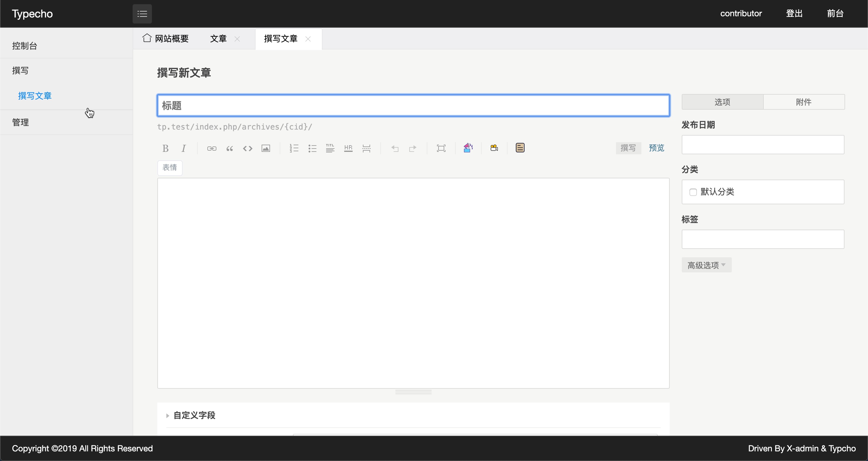Insert horizontal rule with HR icon
Viewport: 868px width, 461px height.
(x=348, y=148)
